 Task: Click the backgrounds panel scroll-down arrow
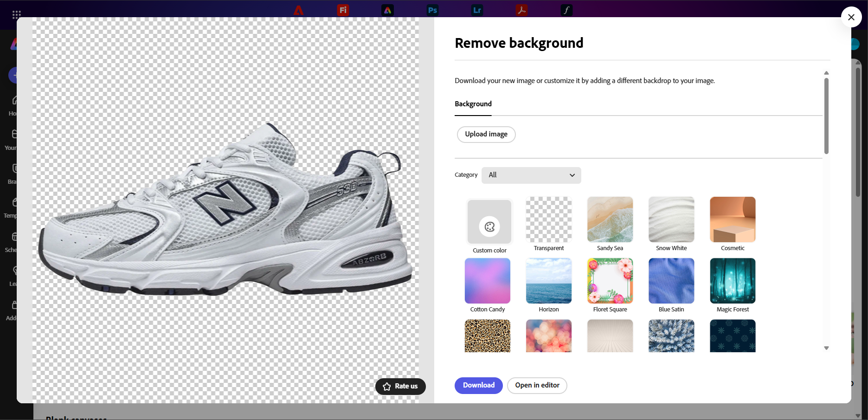(x=826, y=348)
